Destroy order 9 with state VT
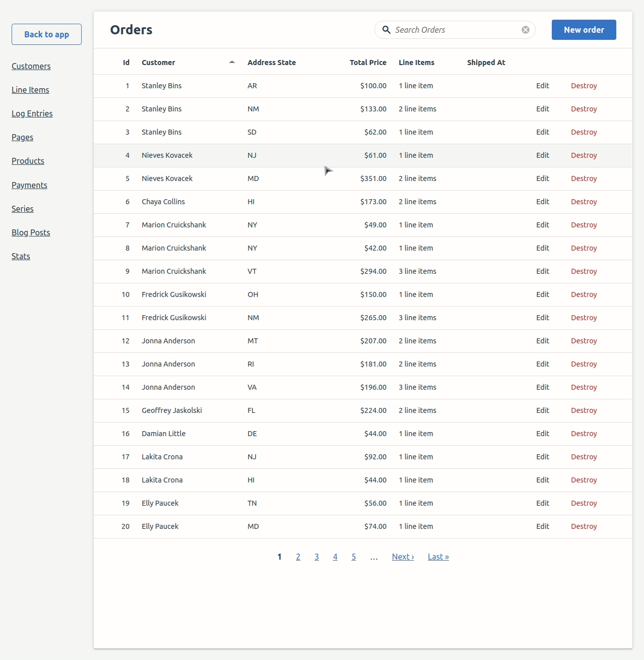644x660 pixels. click(584, 271)
